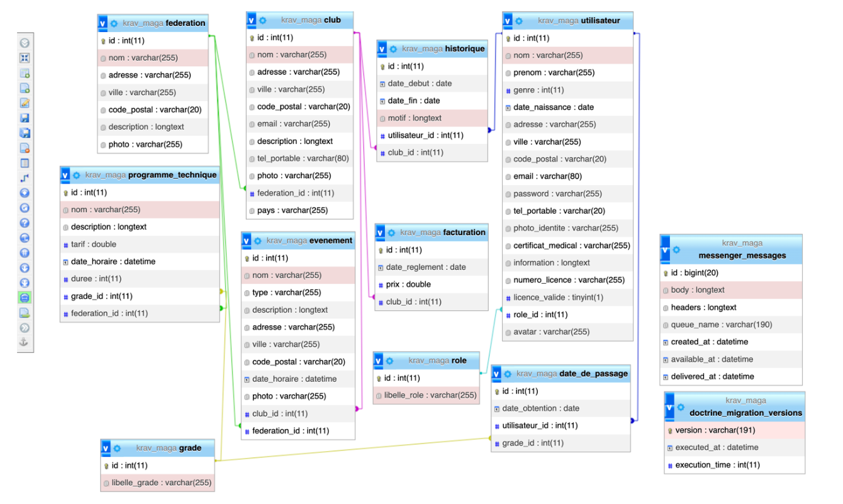Collapse the evenement table using V button
This screenshot has height=504, width=843.
click(247, 241)
